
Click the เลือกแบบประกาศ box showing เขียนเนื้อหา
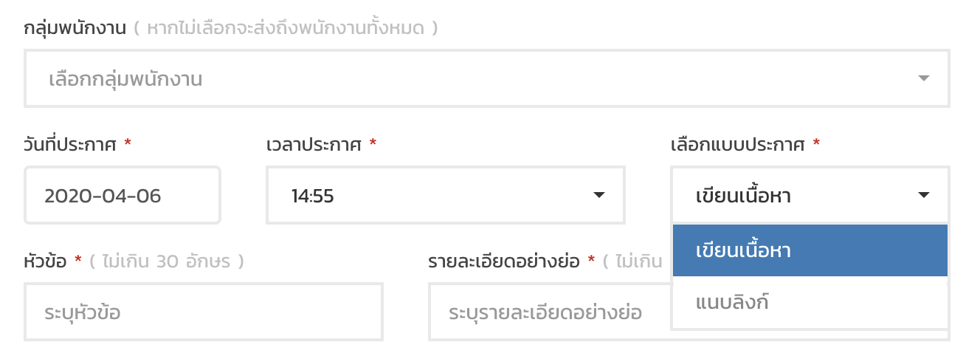click(x=810, y=195)
